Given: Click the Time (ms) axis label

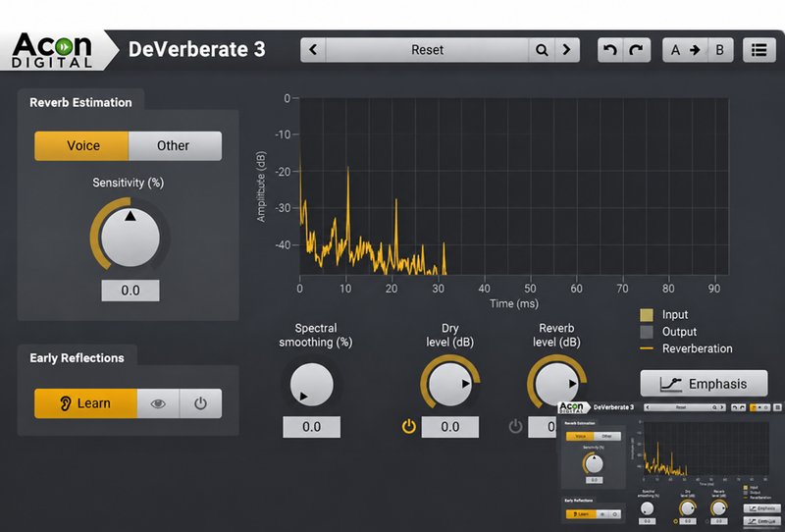Looking at the screenshot, I should (513, 303).
